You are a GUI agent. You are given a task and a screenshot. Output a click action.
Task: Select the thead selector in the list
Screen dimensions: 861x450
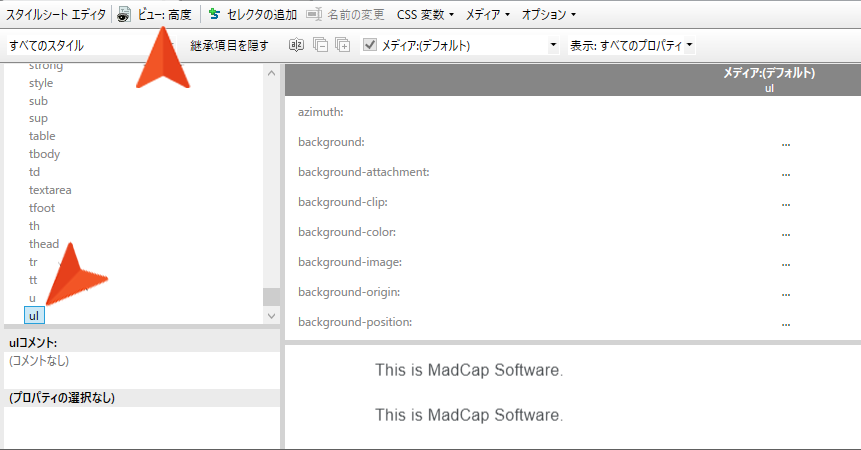tap(44, 244)
